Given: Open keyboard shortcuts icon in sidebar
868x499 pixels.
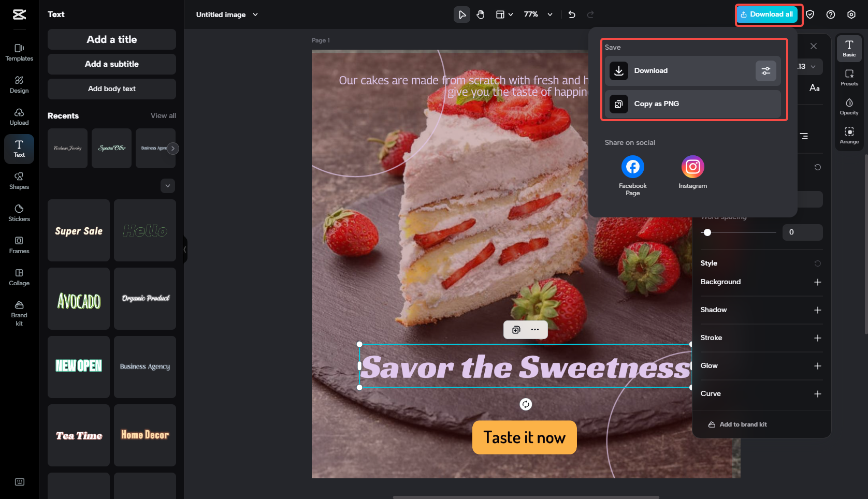Looking at the screenshot, I should pos(20,482).
